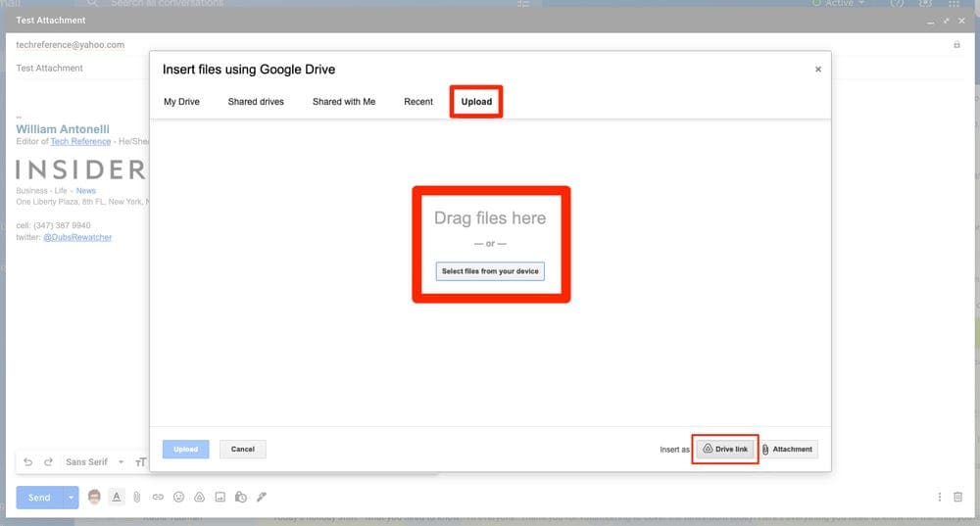Open the Send options dropdown arrow

click(72, 498)
